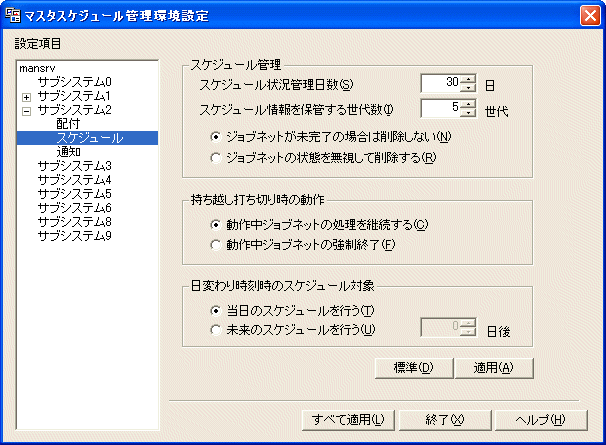The width and height of the screenshot is (606, 445).
Task: Click the dialog title bar application icon
Action: pos(13,15)
